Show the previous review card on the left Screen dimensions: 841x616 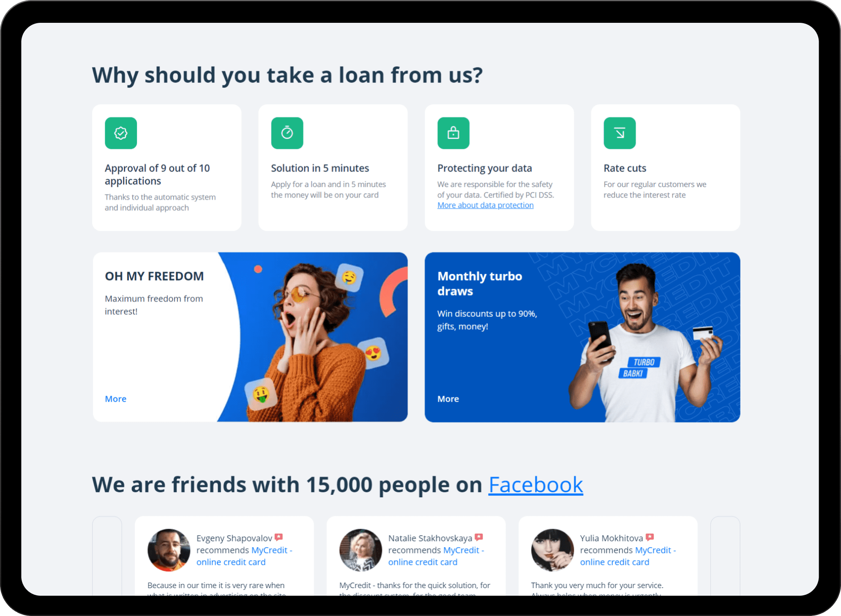point(107,556)
